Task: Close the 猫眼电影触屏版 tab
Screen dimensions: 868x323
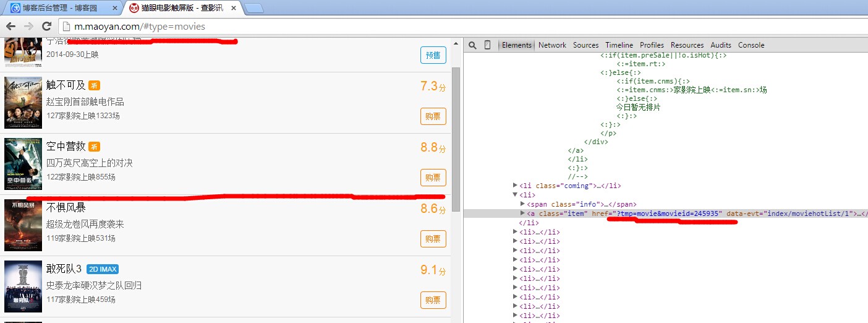Action: coord(233,8)
